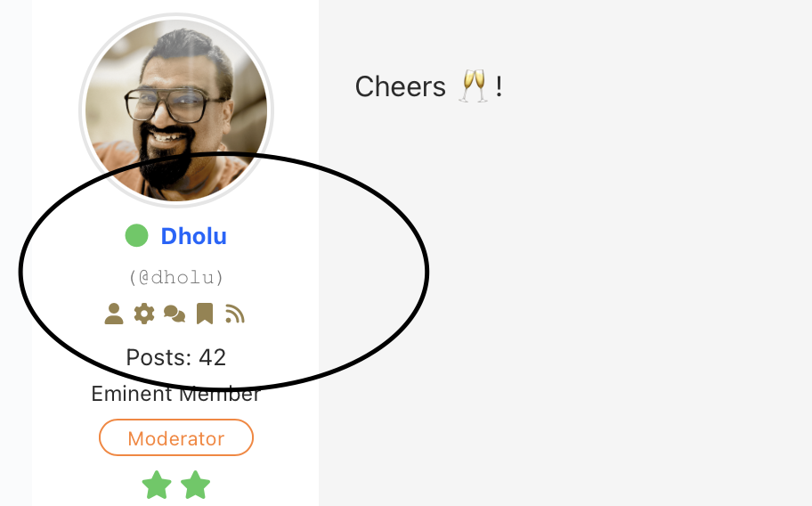Open Dholu's profile via person icon
Viewport: 812px width, 506px height.
coord(114,314)
